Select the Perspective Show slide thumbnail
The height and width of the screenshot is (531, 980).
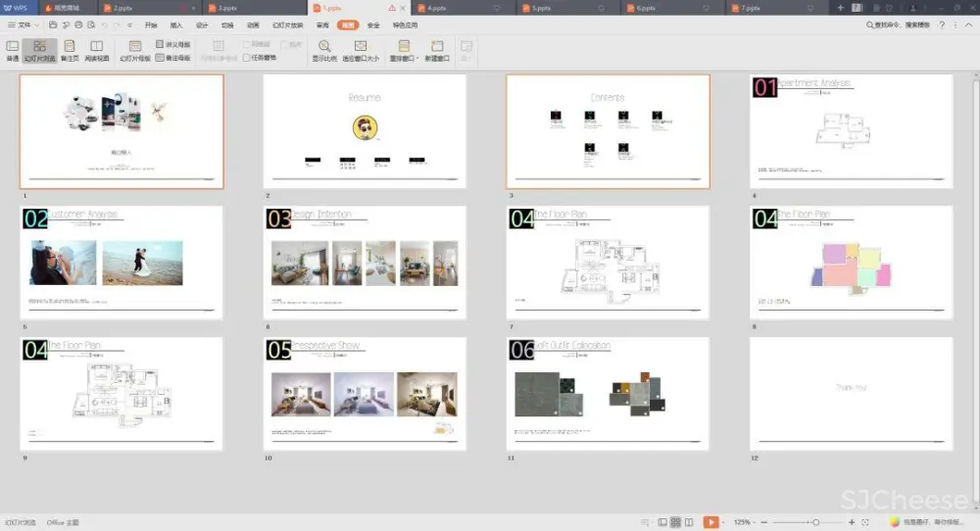(365, 394)
